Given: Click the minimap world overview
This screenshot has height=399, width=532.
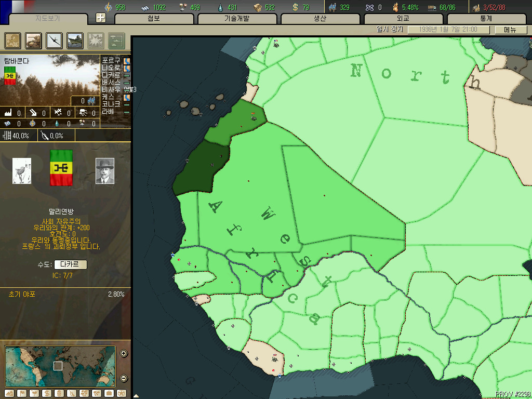Looking at the screenshot, I should 60,366.
